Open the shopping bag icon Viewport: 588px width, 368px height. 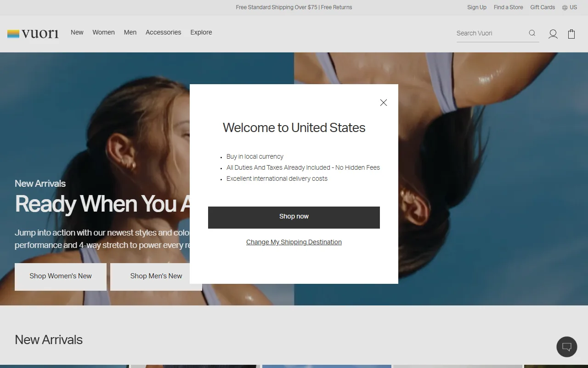pyautogui.click(x=571, y=34)
